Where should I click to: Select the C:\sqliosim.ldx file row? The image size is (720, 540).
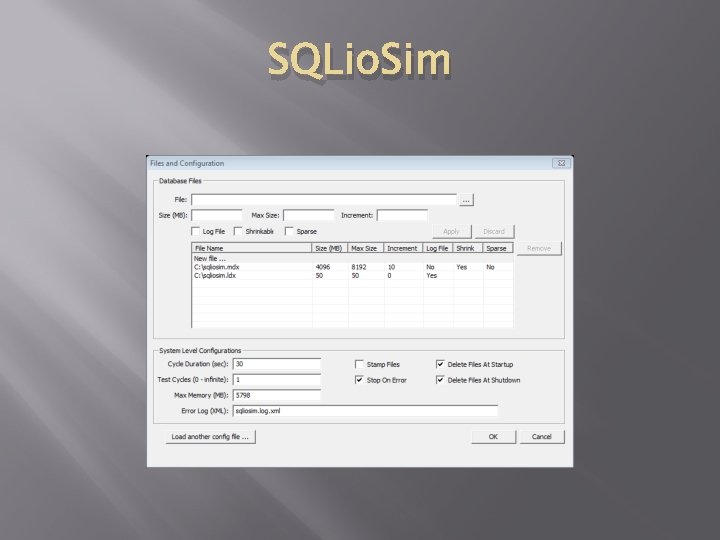(352, 276)
